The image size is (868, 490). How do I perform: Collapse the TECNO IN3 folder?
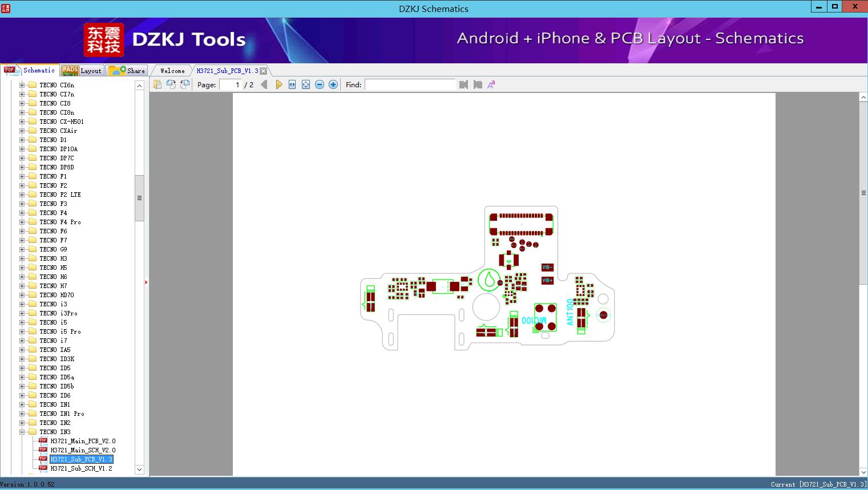(22, 432)
